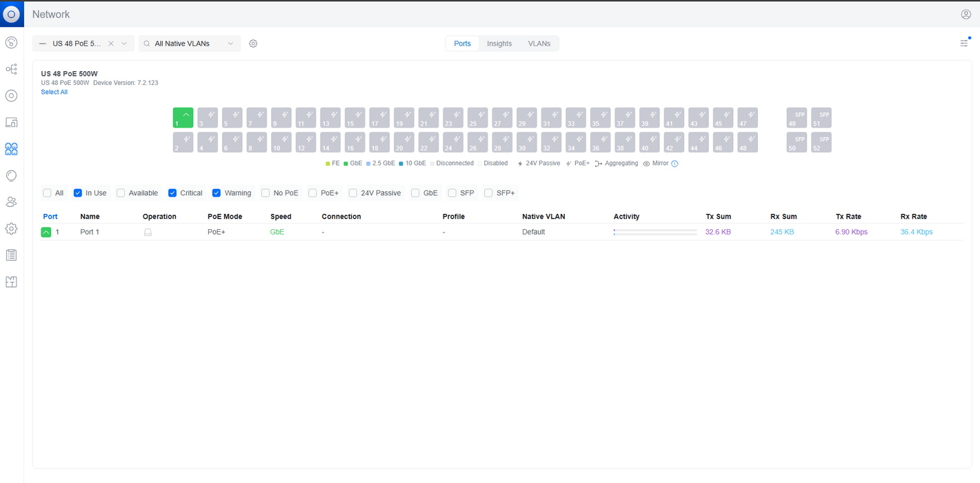Viewport: 980px width, 483px height.
Task: Enable the Available filter checkbox
Action: point(121,193)
